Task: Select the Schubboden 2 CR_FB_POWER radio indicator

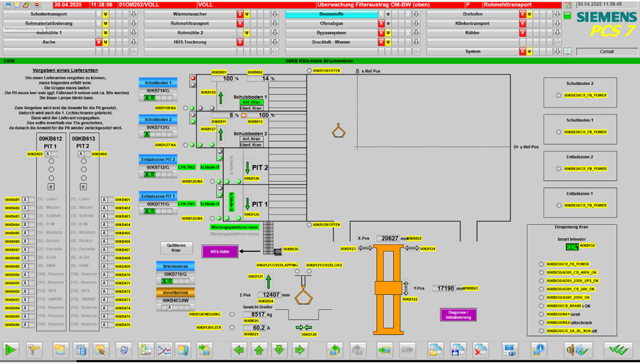Action: pyautogui.click(x=559, y=96)
